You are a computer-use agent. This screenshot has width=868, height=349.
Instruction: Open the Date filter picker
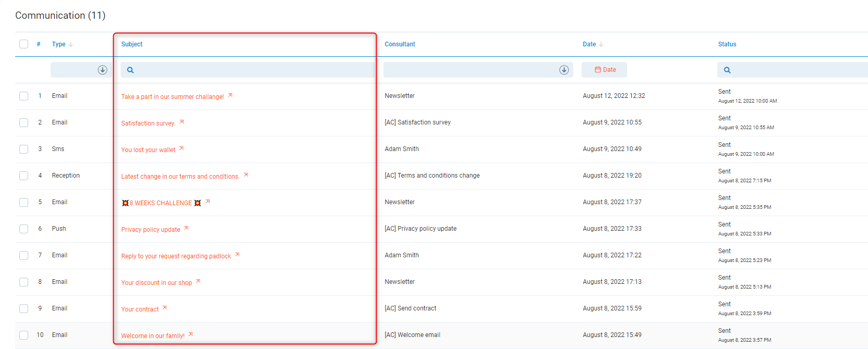(x=605, y=70)
